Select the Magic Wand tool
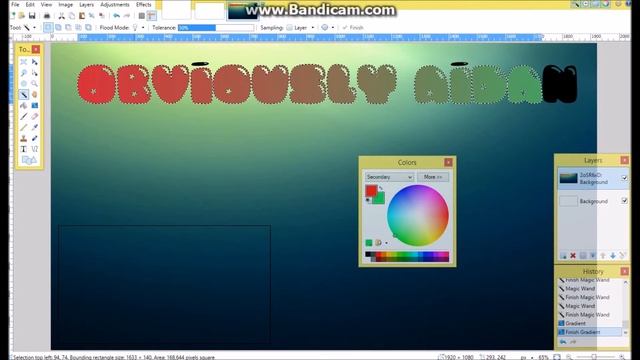This screenshot has width=640, height=360. (24, 95)
